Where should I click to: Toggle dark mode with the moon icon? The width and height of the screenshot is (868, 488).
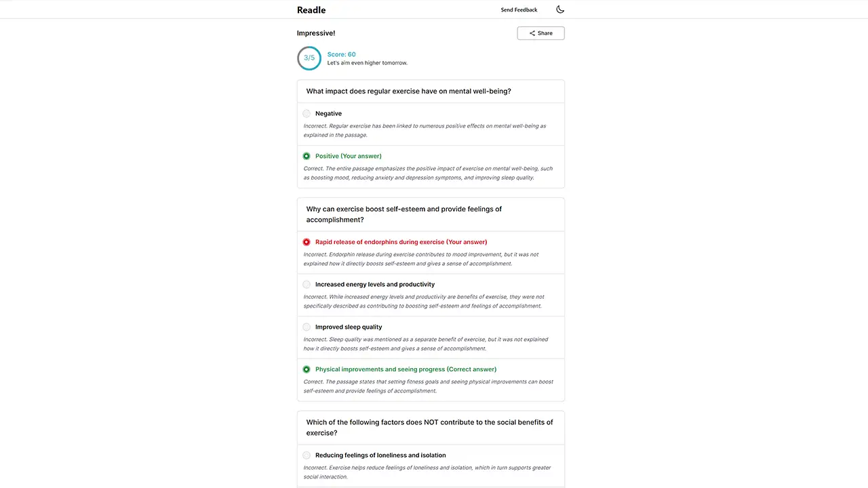click(560, 9)
